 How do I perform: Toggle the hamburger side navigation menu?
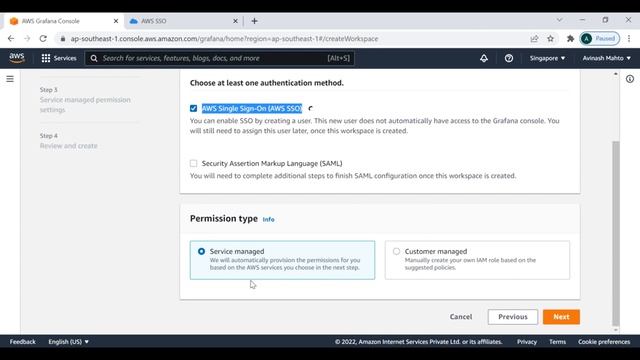(10, 79)
